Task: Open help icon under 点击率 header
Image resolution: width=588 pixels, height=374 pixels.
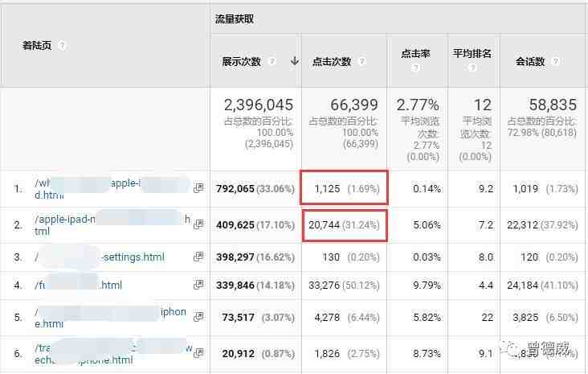Action: [415, 68]
